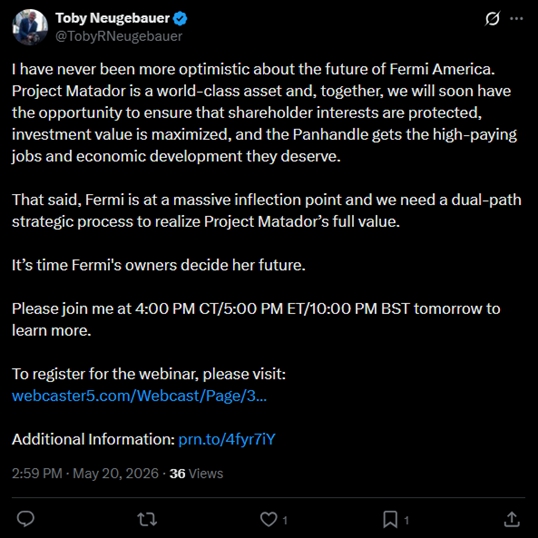Click the like count number
Viewport: 538px width, 538px height.
pyautogui.click(x=285, y=521)
